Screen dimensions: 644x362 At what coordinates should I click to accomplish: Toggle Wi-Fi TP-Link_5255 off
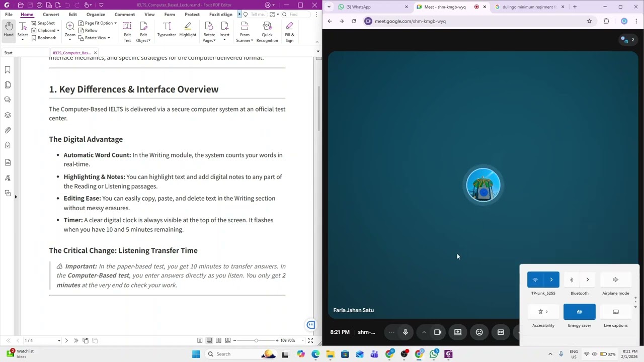(535, 280)
